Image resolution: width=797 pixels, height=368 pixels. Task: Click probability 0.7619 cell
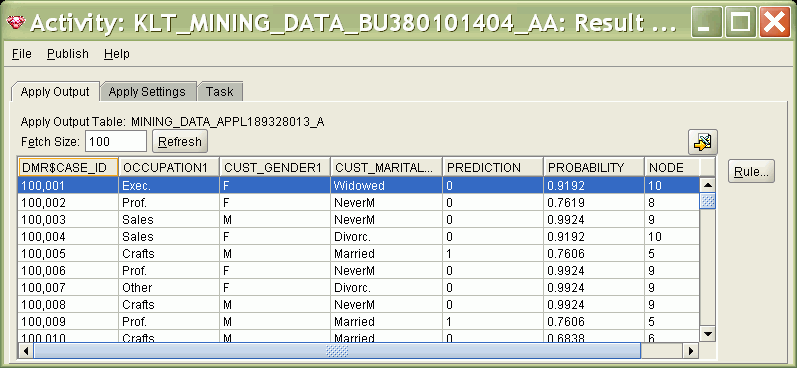(x=594, y=202)
